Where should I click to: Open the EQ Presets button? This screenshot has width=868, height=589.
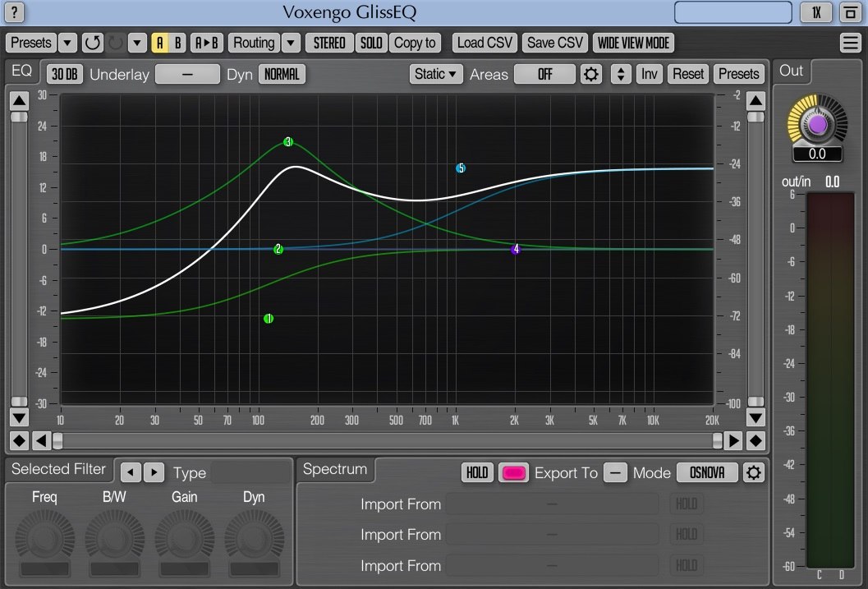click(738, 74)
